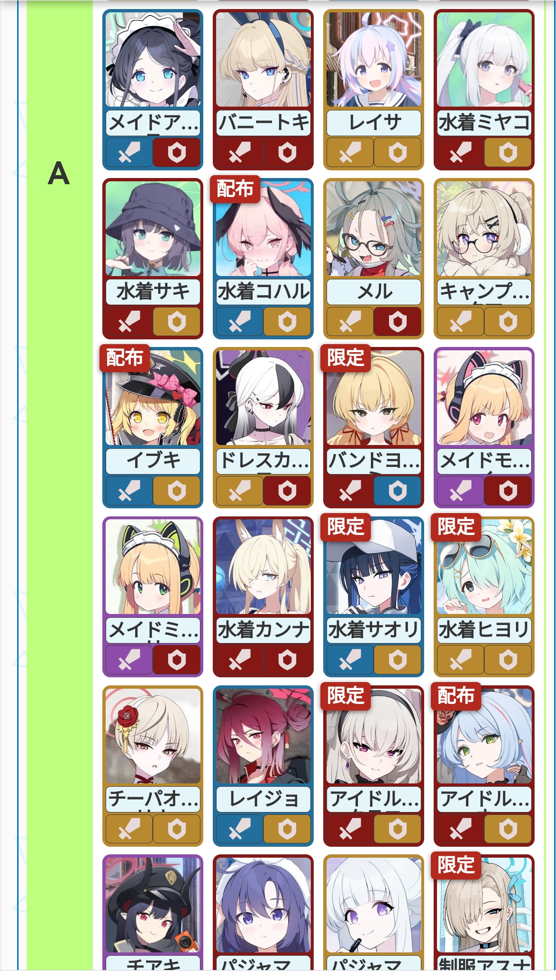This screenshot has width=556, height=980.
Task: Click the sword icon under レイサ
Action: pyautogui.click(x=350, y=153)
